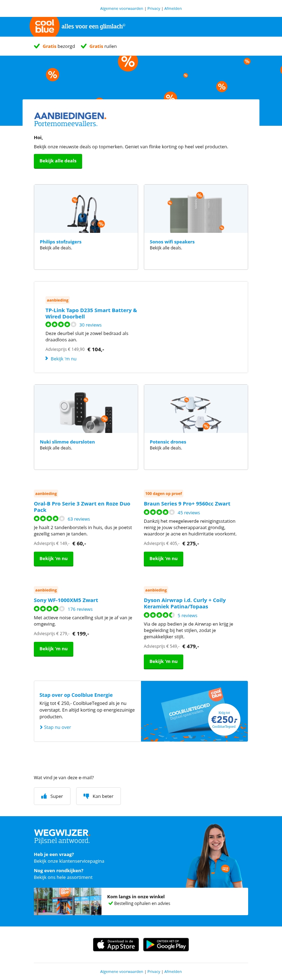Screen dimensions: 282x980
Task: Click the Coolblue logo in header
Action: [44, 26]
